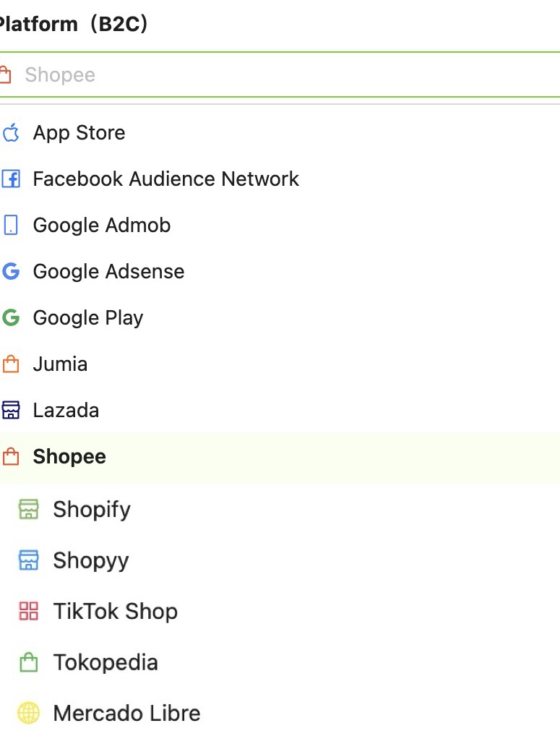Pick Mercado Libre from the options

pos(126,714)
